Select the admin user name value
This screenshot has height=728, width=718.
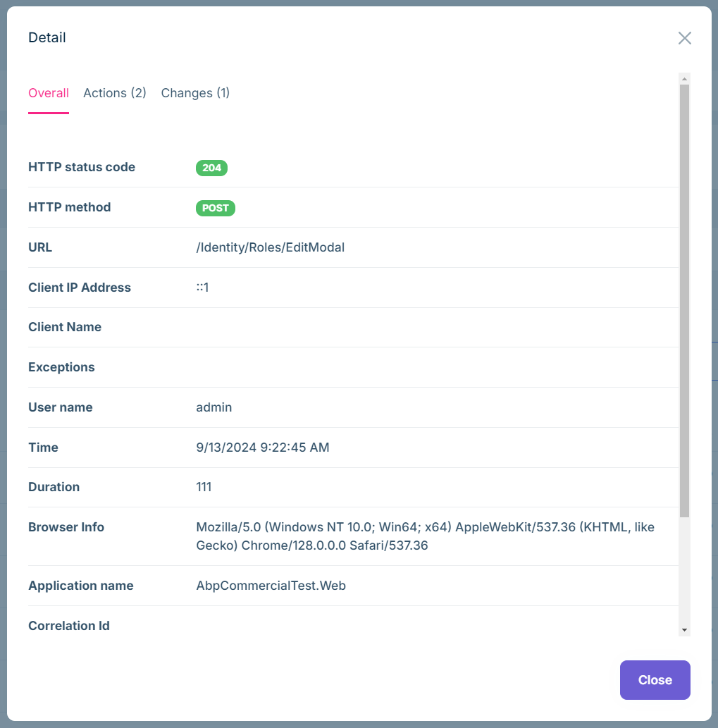point(213,407)
